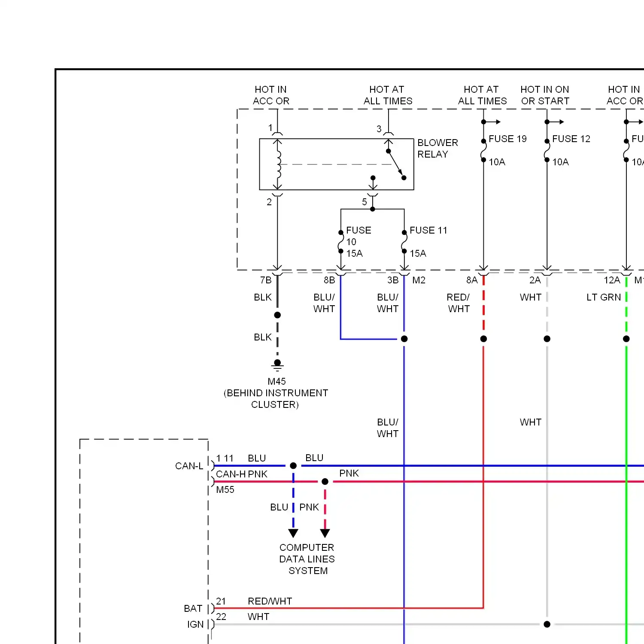The height and width of the screenshot is (644, 644).
Task: Click the BLK label beside pin 7B
Action: [263, 297]
